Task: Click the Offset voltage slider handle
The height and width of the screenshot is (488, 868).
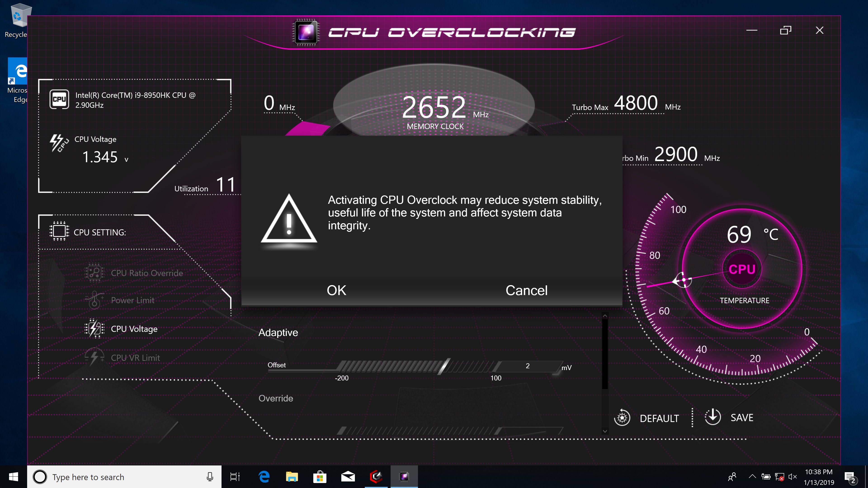Action: point(443,367)
